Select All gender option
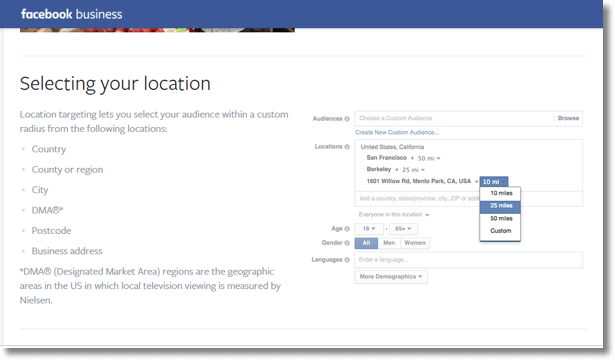The image size is (615, 360). (366, 243)
